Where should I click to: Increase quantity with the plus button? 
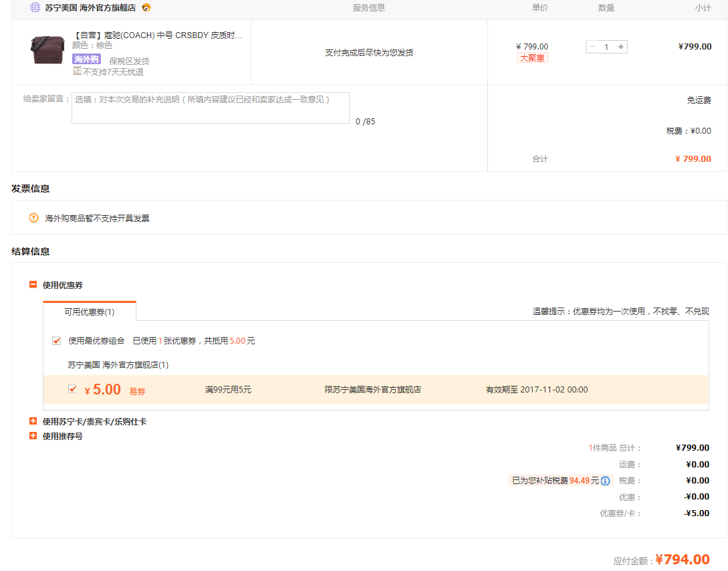coord(621,47)
